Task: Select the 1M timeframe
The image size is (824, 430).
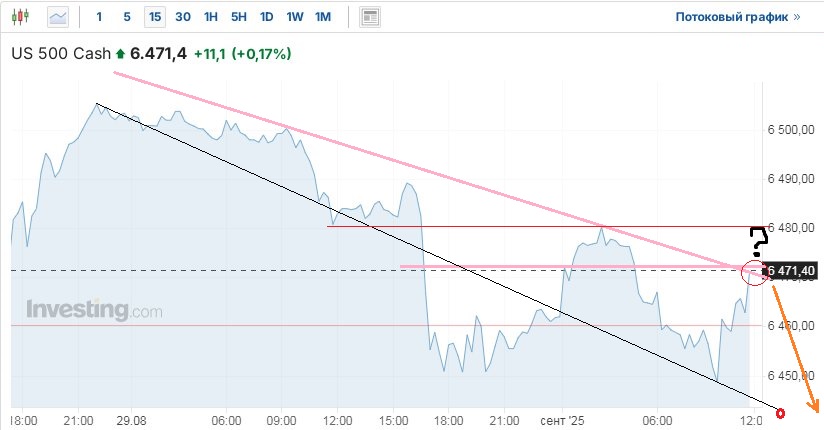Action: pos(323,17)
